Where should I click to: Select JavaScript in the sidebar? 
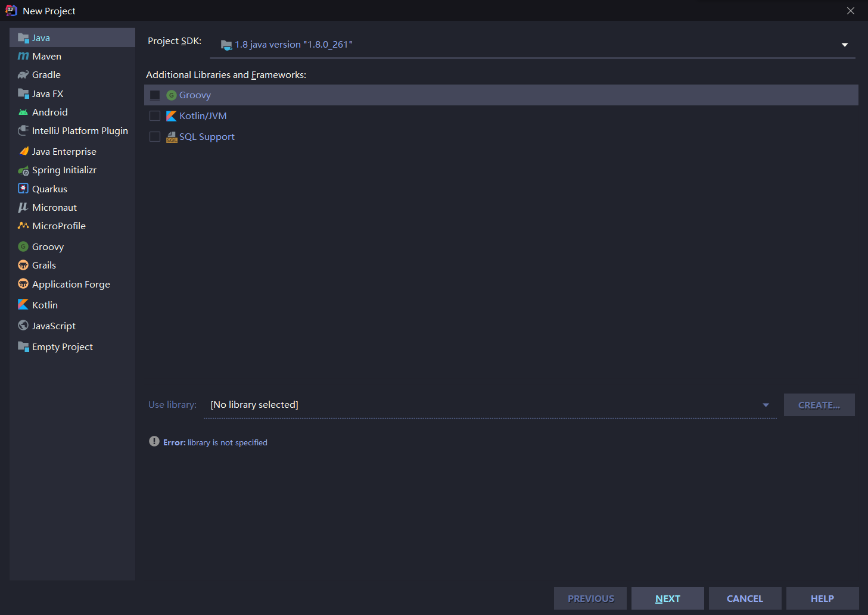click(73, 326)
